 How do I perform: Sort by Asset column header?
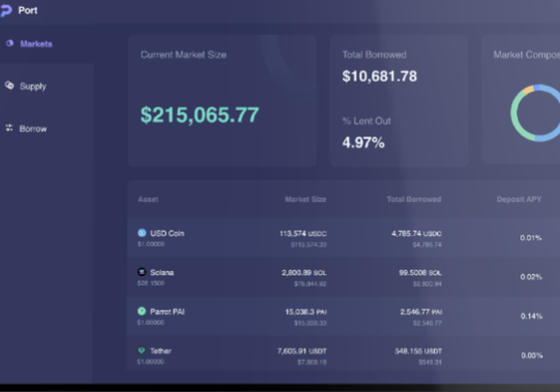point(148,199)
